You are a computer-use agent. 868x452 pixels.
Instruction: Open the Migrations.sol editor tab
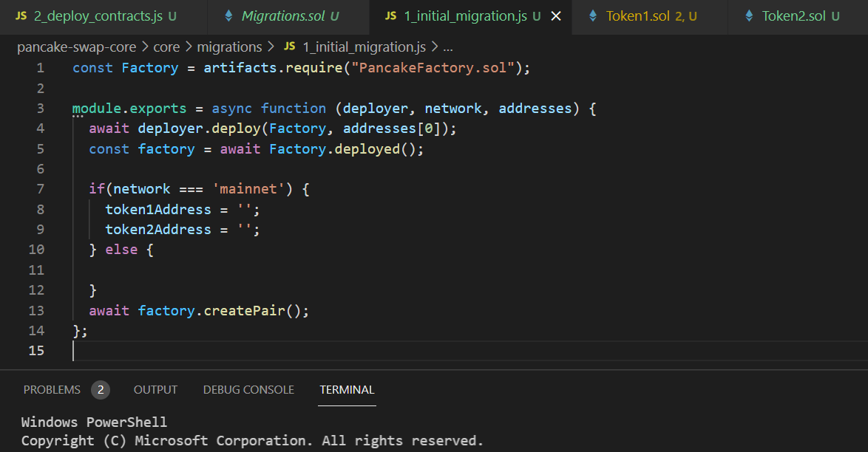tap(288, 16)
